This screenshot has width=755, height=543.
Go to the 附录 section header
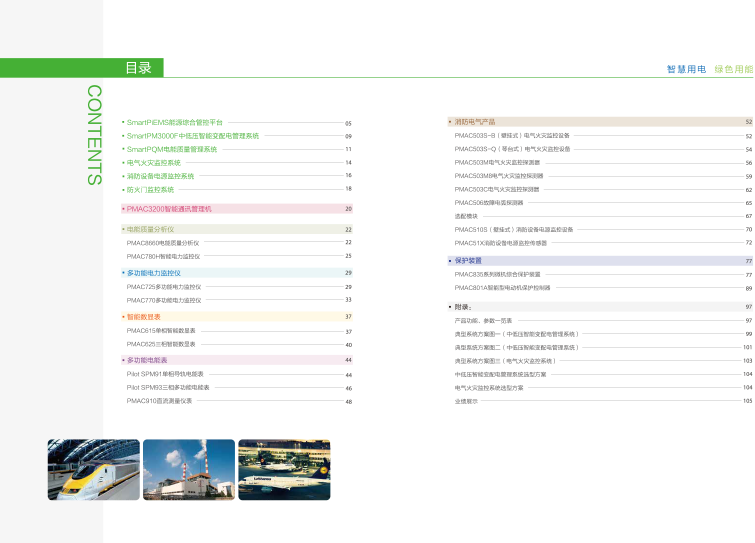point(463,305)
